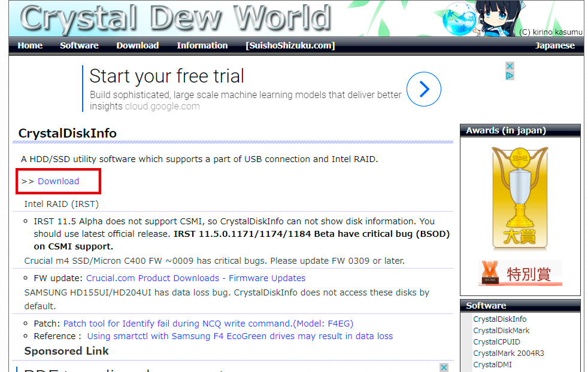The image size is (588, 372).
Task: Click the (C) kirino kasumu credit text
Action: 550,32
